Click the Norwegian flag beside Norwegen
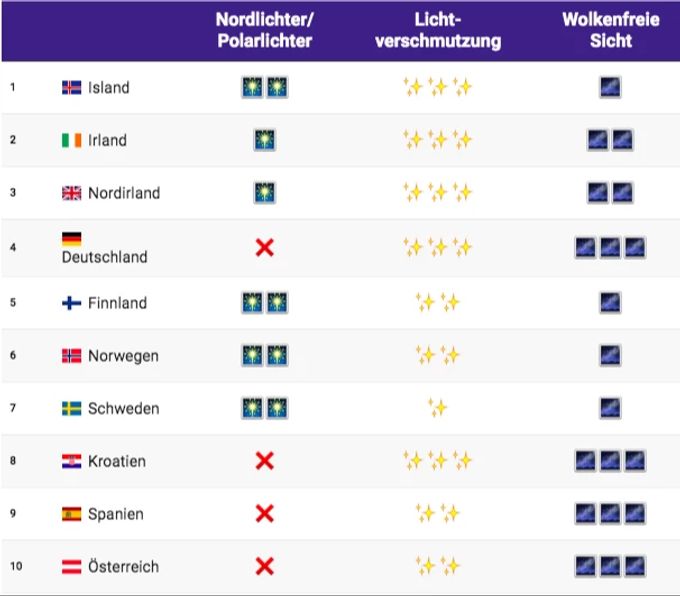This screenshot has width=680, height=596. [x=72, y=356]
